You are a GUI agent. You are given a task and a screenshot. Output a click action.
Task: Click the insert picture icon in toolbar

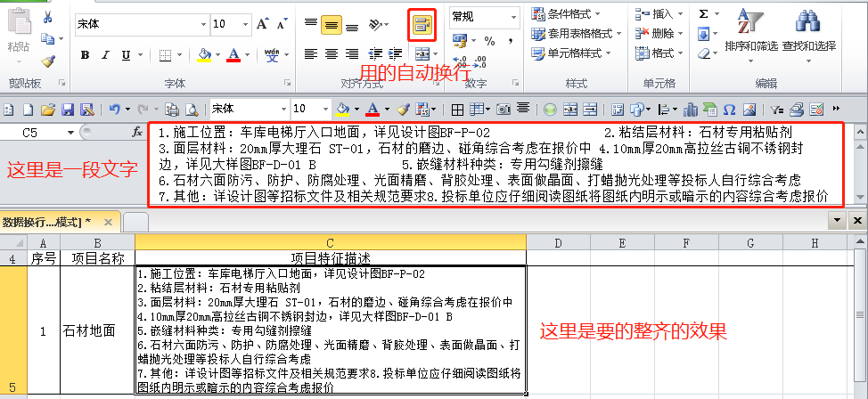tap(749, 110)
